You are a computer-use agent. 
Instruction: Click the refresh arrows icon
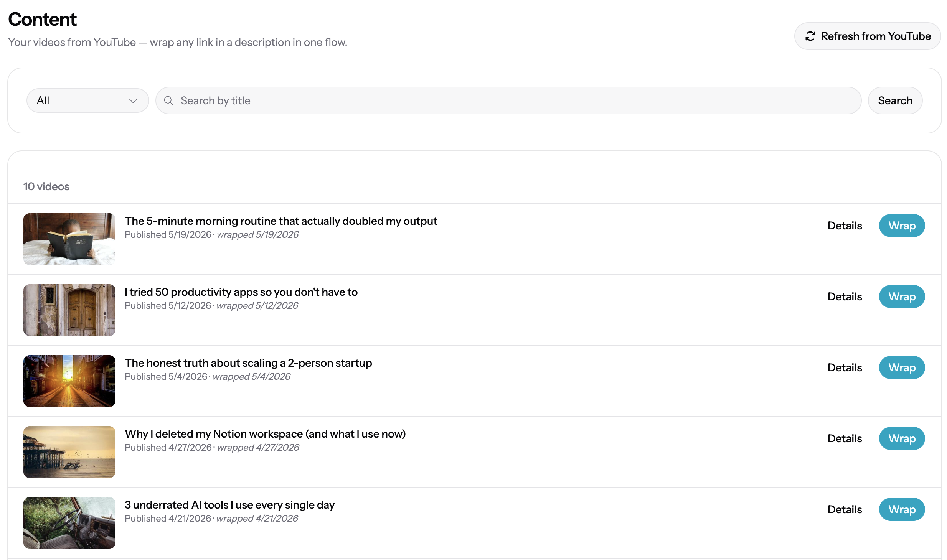click(810, 36)
